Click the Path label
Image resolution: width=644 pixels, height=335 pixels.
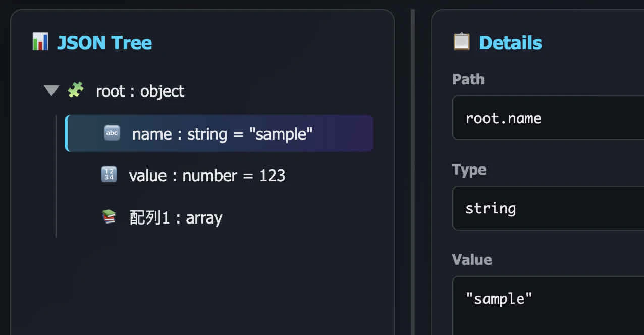pyautogui.click(x=468, y=79)
